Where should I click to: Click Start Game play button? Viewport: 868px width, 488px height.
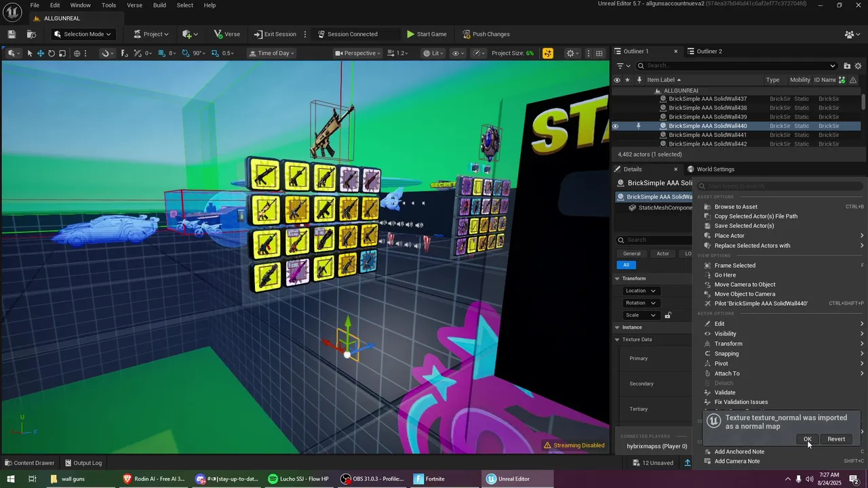[x=427, y=34]
